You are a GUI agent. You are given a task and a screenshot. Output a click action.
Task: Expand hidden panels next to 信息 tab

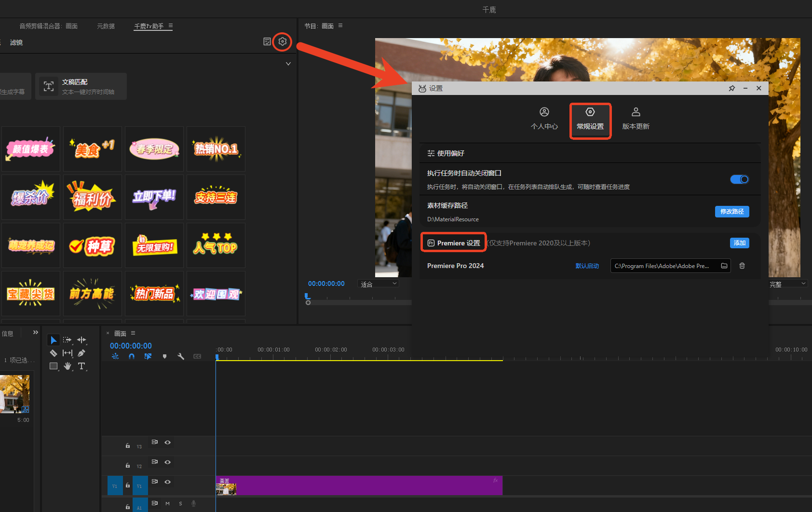click(x=35, y=333)
